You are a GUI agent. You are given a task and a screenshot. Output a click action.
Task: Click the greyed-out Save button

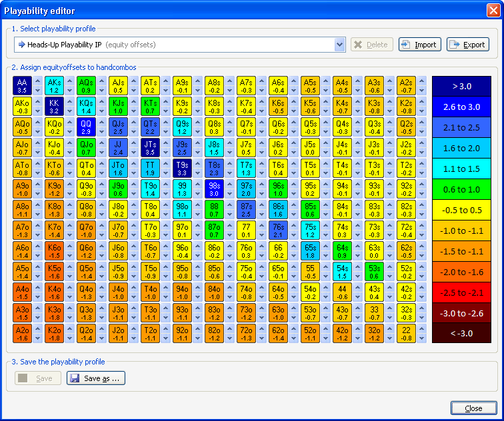coord(38,378)
